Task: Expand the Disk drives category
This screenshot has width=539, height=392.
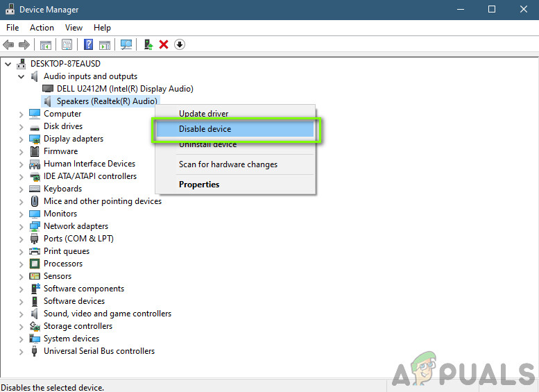Action: pos(22,127)
